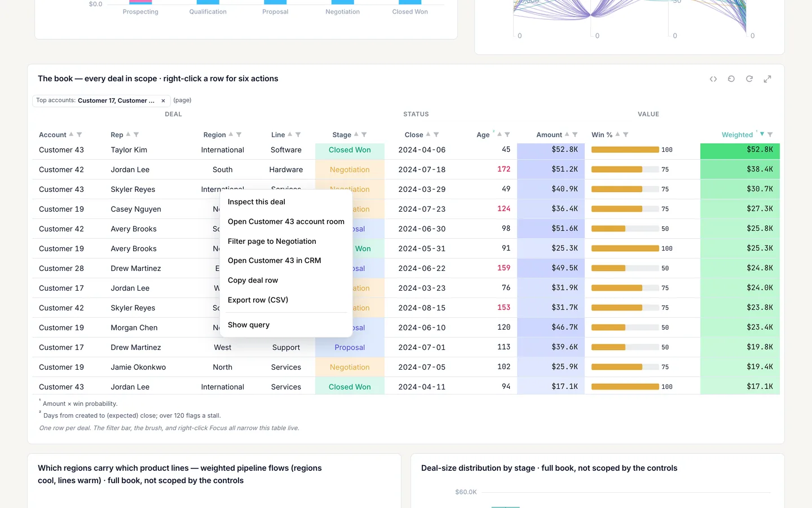The height and width of the screenshot is (508, 812).
Task: Sort by Line using its arrow icon
Action: (x=290, y=134)
